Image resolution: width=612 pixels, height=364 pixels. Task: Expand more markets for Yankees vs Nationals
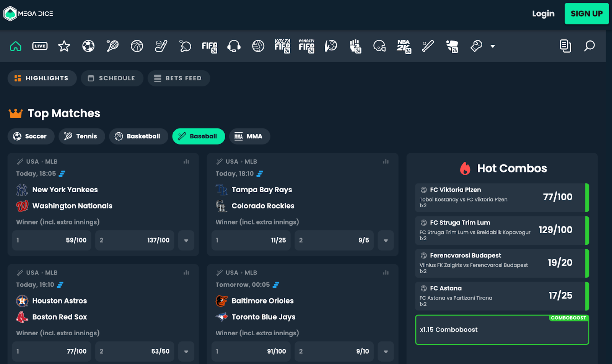click(x=186, y=240)
